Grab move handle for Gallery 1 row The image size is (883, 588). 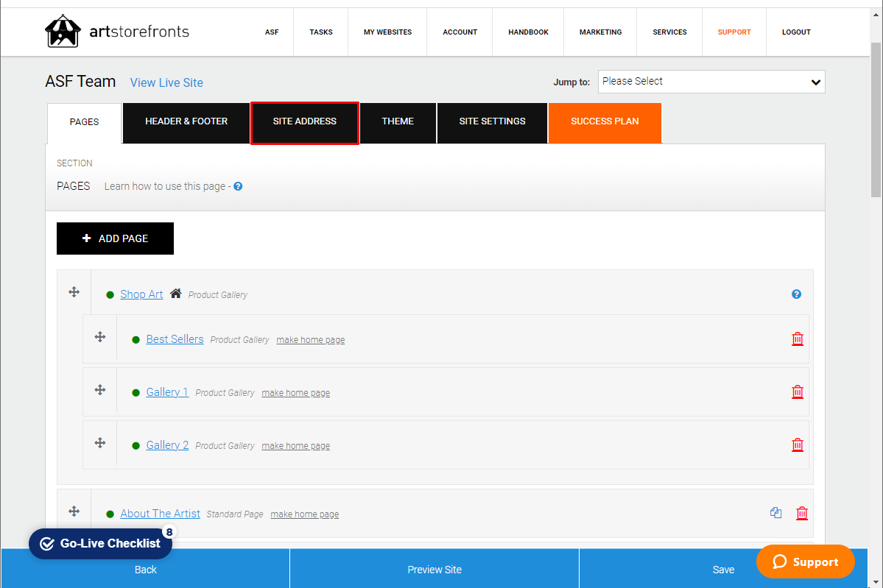click(x=99, y=390)
